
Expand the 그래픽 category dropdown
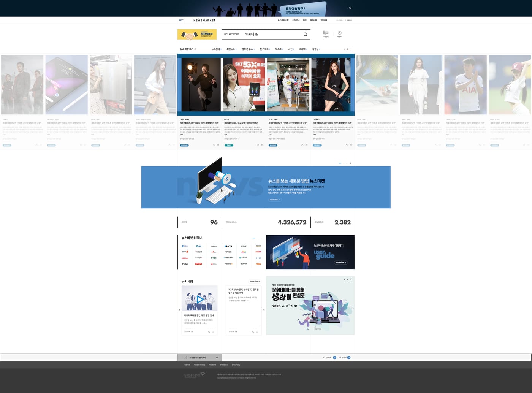click(x=303, y=49)
